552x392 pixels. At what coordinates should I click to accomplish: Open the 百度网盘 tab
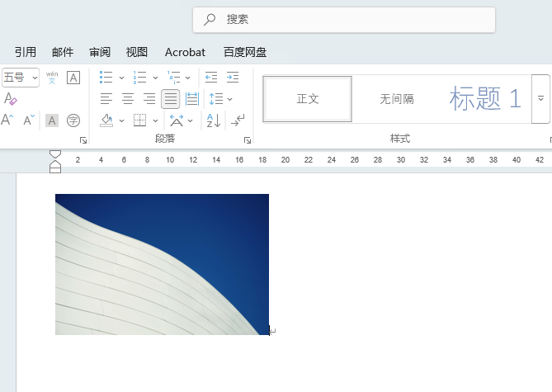point(245,52)
